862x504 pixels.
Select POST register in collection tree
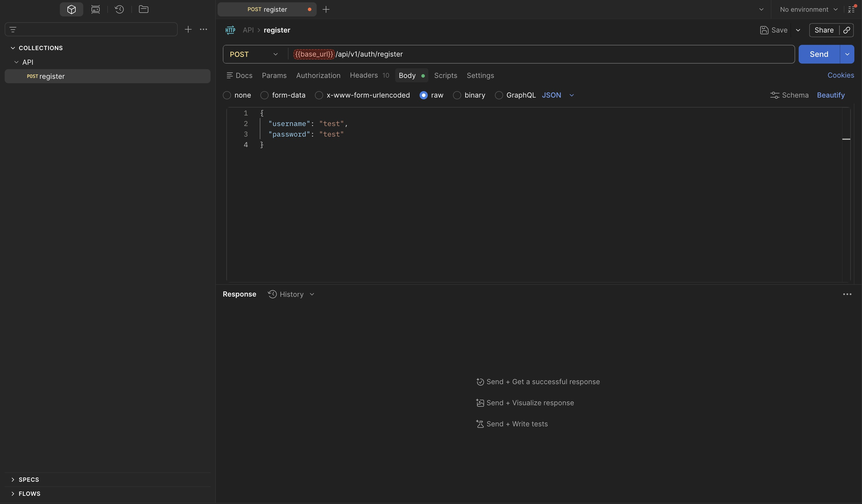107,76
